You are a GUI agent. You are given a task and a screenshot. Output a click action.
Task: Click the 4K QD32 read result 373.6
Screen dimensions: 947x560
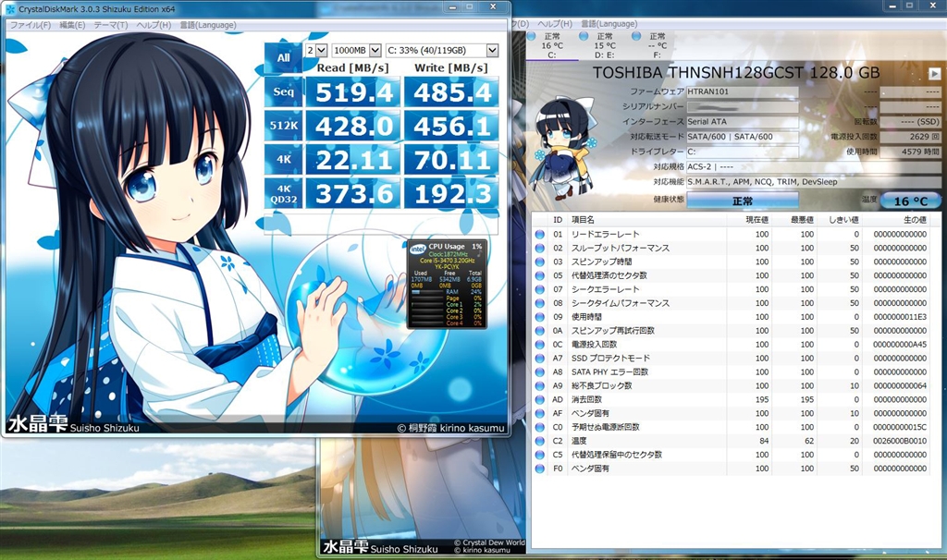(353, 193)
